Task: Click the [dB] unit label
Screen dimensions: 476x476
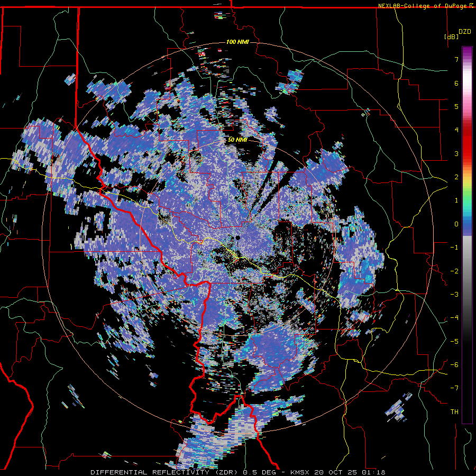Action: coord(452,36)
